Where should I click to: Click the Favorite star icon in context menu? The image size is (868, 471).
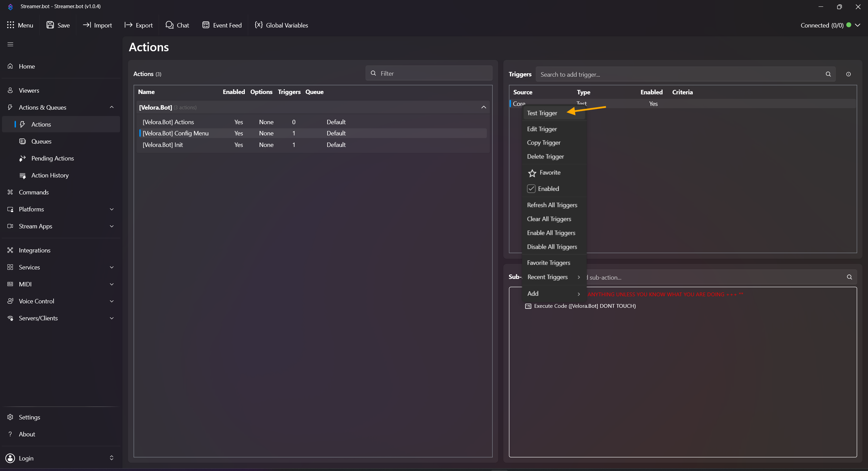532,173
